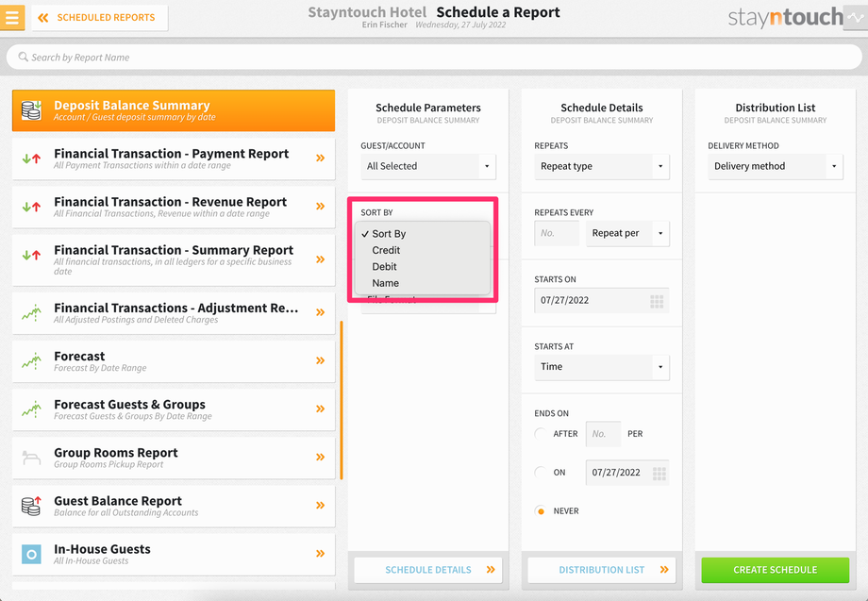Image resolution: width=868 pixels, height=601 pixels.
Task: Open Financial Transaction - Revenue Report
Action: pyautogui.click(x=174, y=207)
